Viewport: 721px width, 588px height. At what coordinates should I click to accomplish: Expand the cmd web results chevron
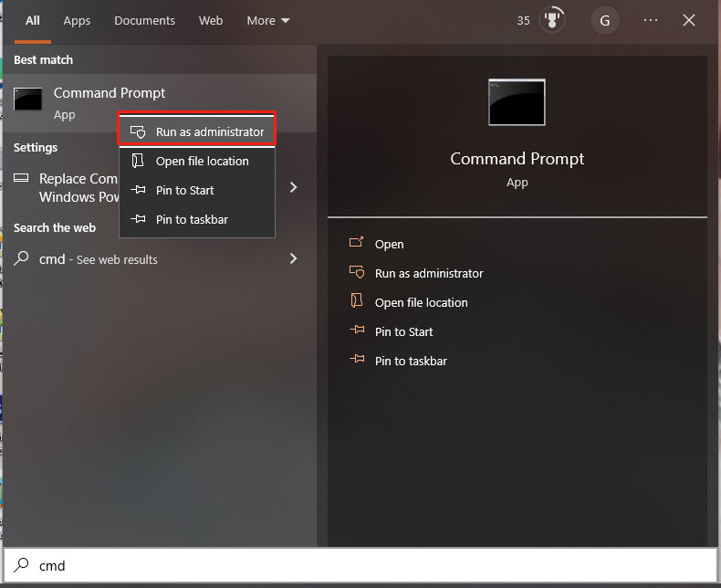point(293,258)
